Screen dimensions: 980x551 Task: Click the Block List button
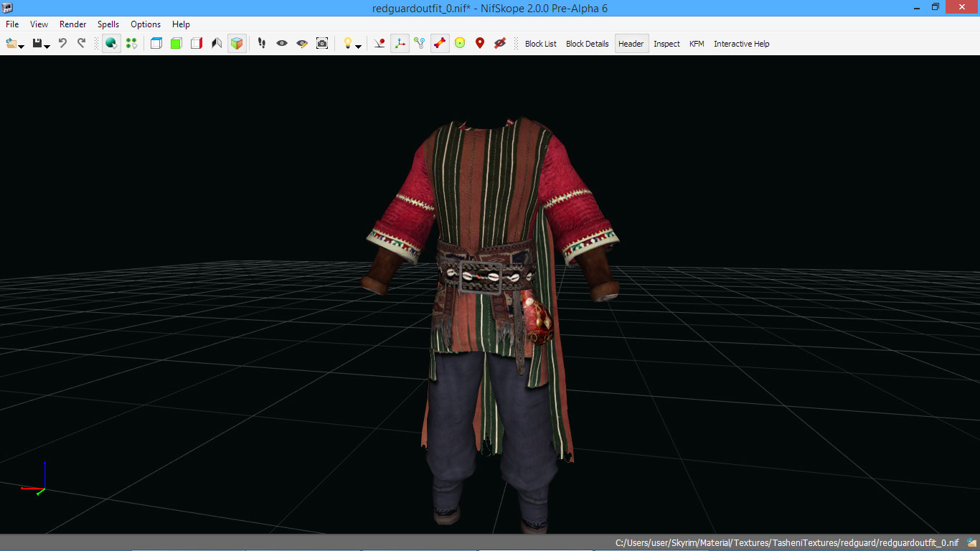pyautogui.click(x=540, y=44)
